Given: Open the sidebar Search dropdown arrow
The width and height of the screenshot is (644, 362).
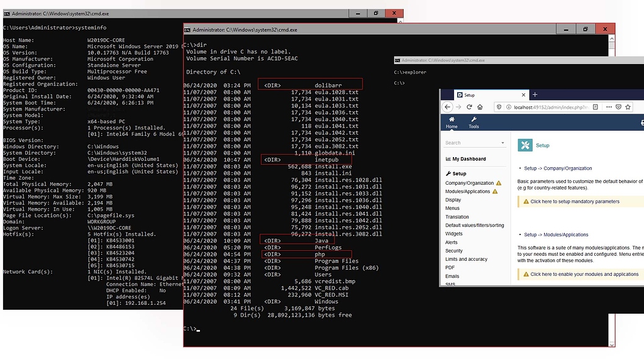Looking at the screenshot, I should 503,142.
